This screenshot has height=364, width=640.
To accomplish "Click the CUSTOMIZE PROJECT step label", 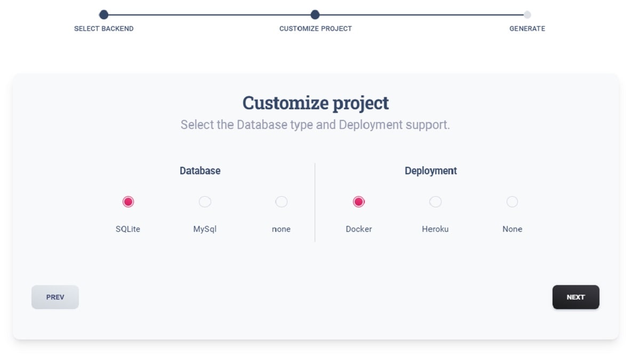I will tap(315, 29).
